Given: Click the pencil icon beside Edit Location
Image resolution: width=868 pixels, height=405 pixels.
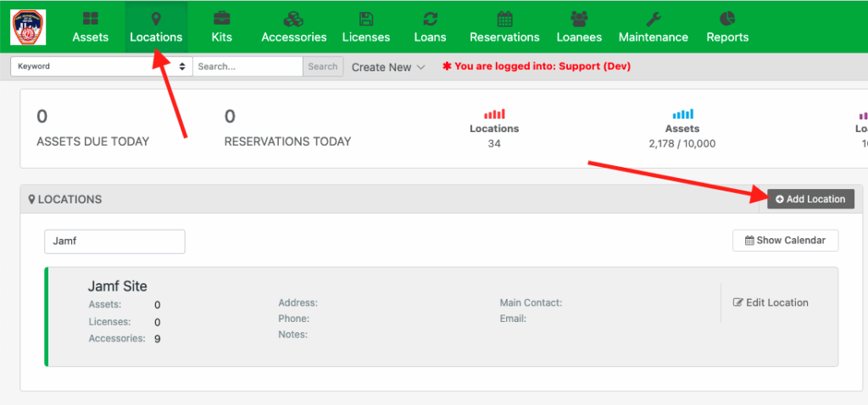Looking at the screenshot, I should coord(738,302).
